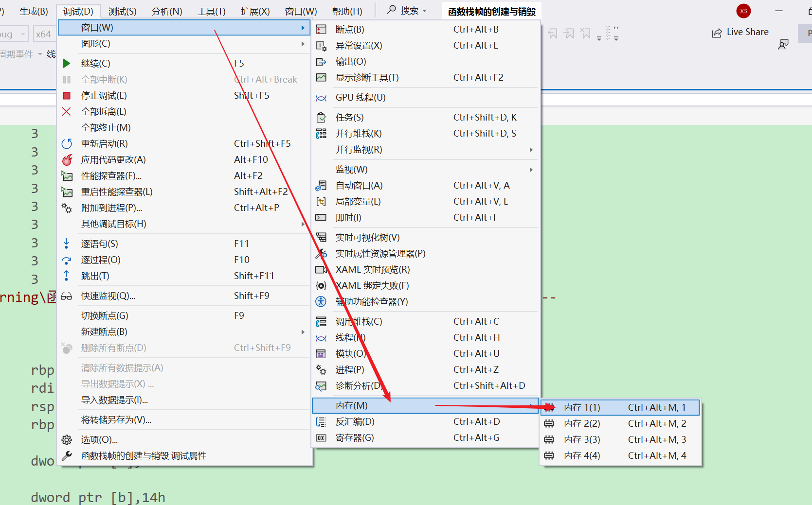Click the Autos window icon
This screenshot has height=505, width=812.
[321, 186]
